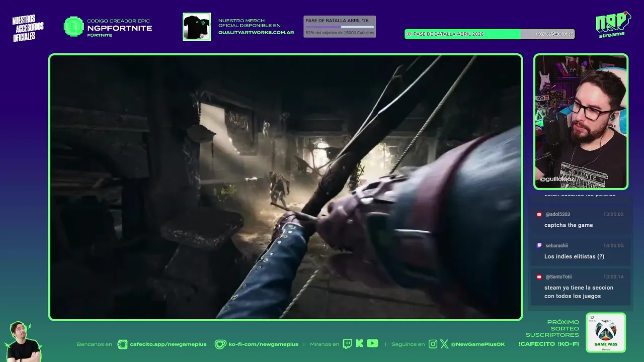Click the Twitch icon in the footer
Image resolution: width=644 pixels, height=362 pixels.
(x=347, y=344)
